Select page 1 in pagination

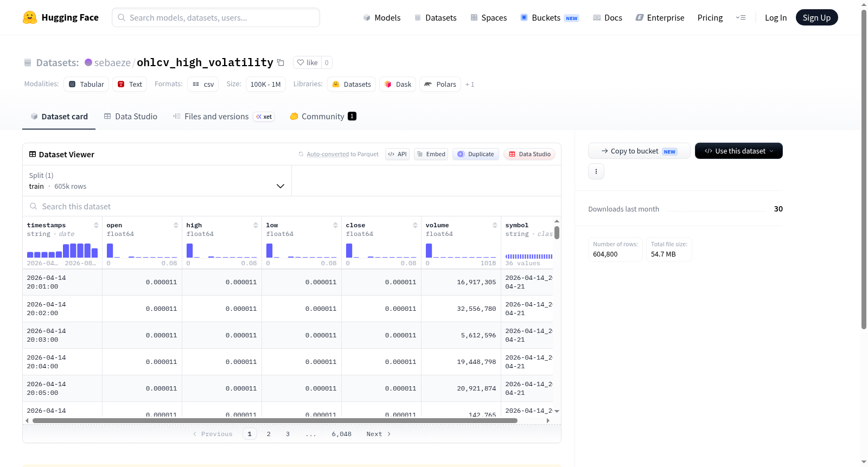(250, 434)
